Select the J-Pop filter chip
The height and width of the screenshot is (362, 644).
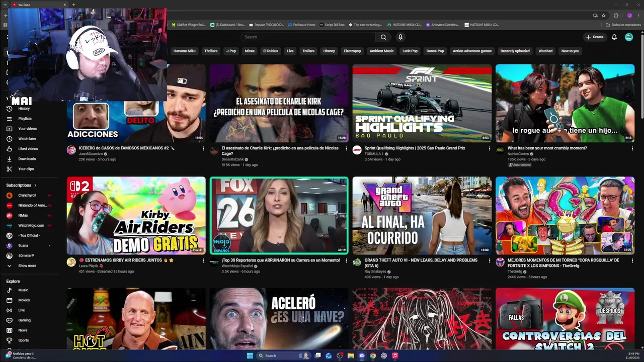coord(231,51)
